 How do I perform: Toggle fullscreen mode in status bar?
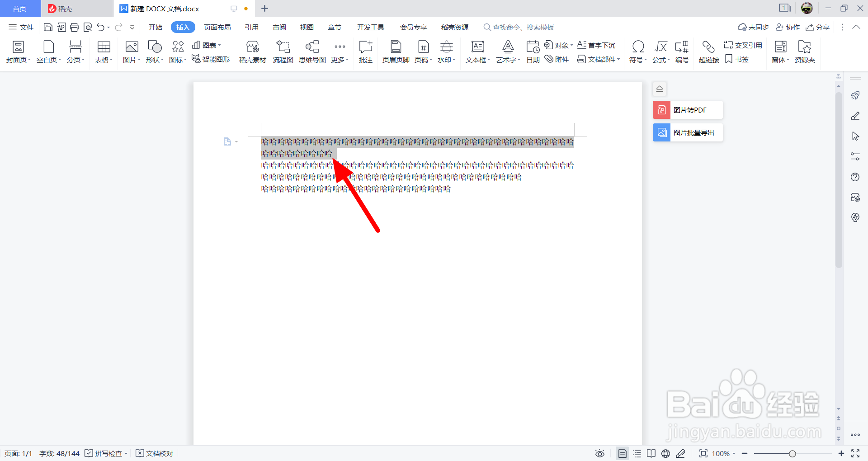[x=855, y=453]
